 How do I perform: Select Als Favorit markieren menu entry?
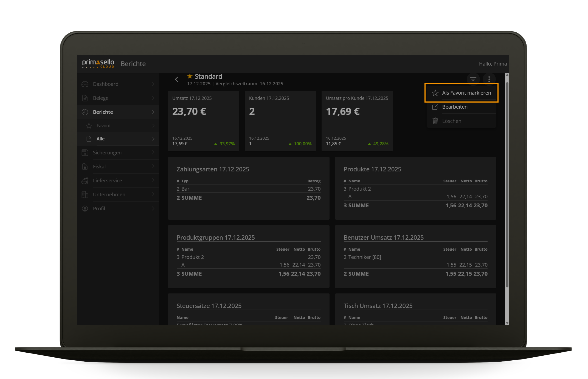466,93
